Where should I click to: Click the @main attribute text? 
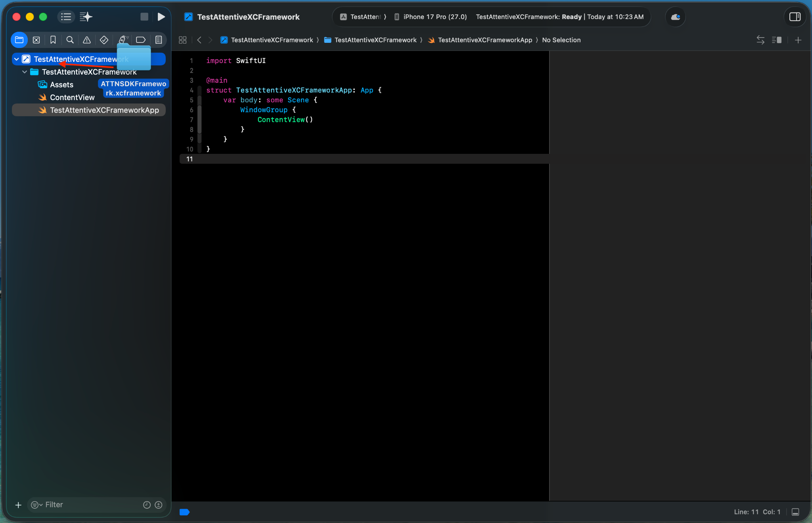[216, 80]
